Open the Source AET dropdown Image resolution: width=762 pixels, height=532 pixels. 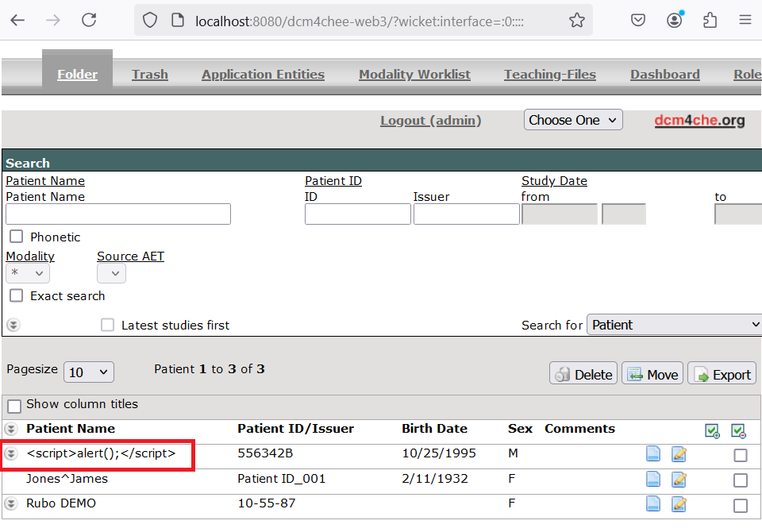(111, 273)
